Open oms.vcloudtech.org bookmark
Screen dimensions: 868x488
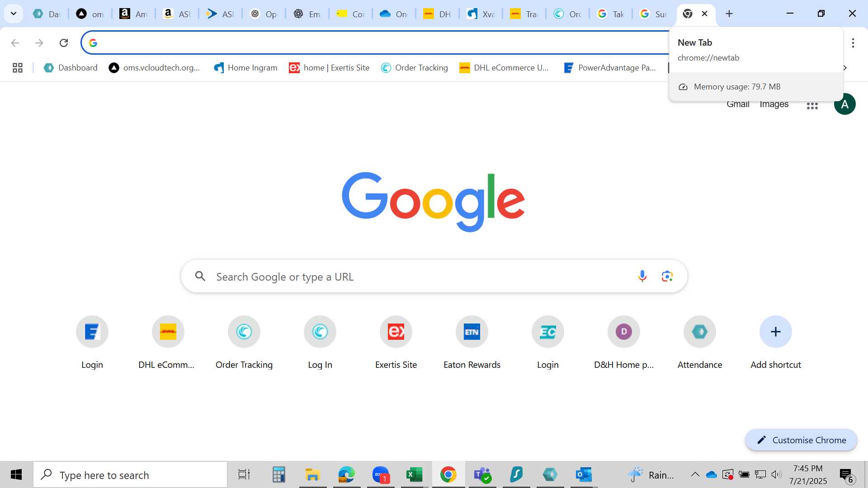[x=155, y=68]
